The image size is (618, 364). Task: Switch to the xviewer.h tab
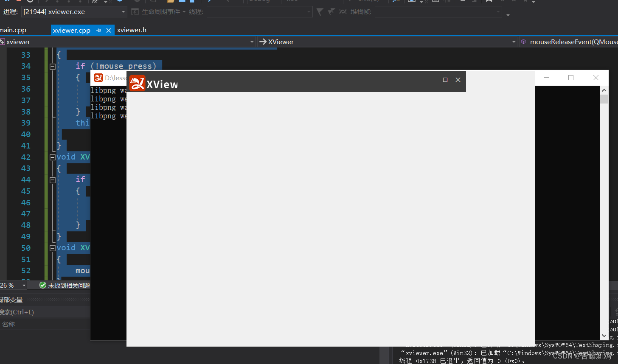click(x=132, y=30)
